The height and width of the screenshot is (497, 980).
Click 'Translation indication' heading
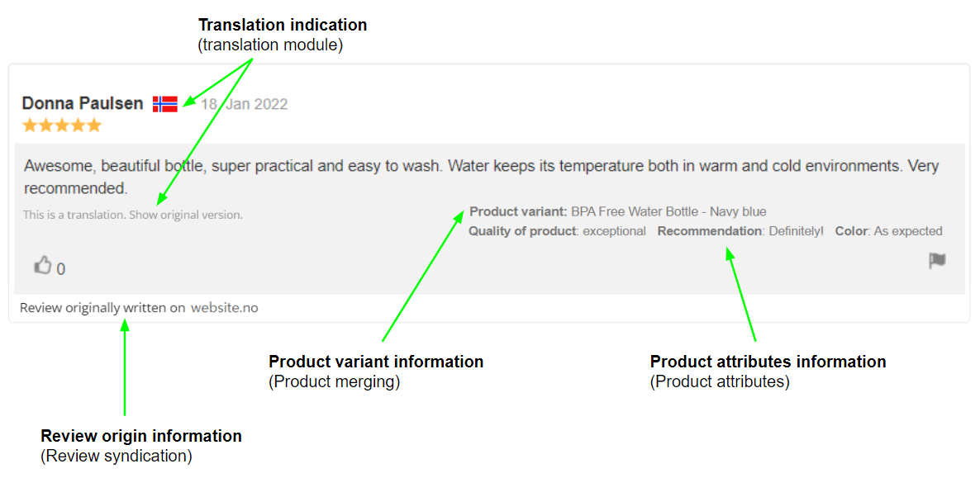pos(283,25)
